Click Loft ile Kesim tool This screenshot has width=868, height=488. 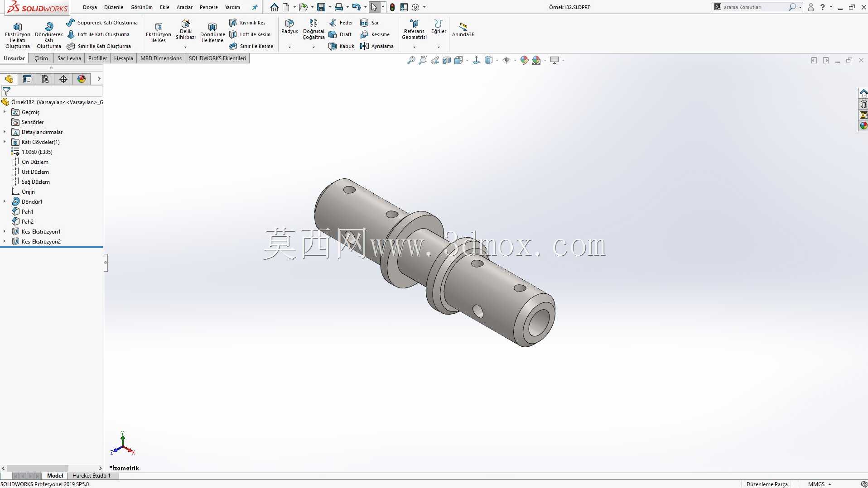(x=250, y=34)
